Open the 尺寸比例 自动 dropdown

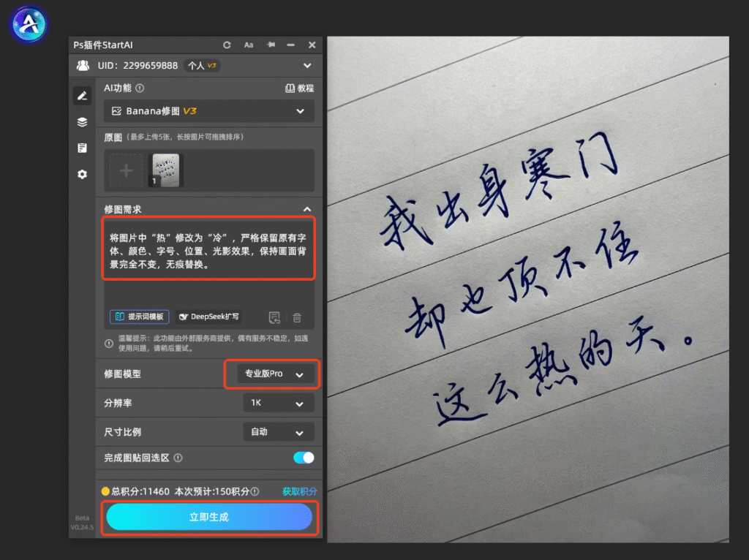click(279, 432)
